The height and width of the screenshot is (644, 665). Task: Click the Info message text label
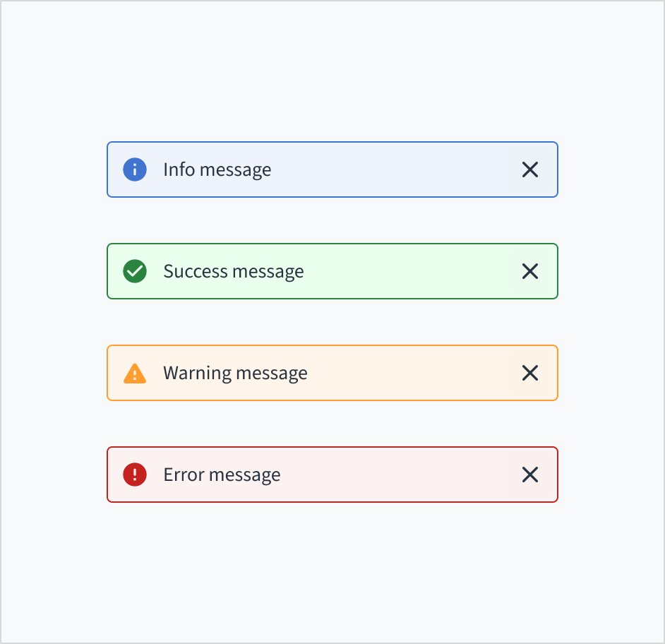click(217, 169)
